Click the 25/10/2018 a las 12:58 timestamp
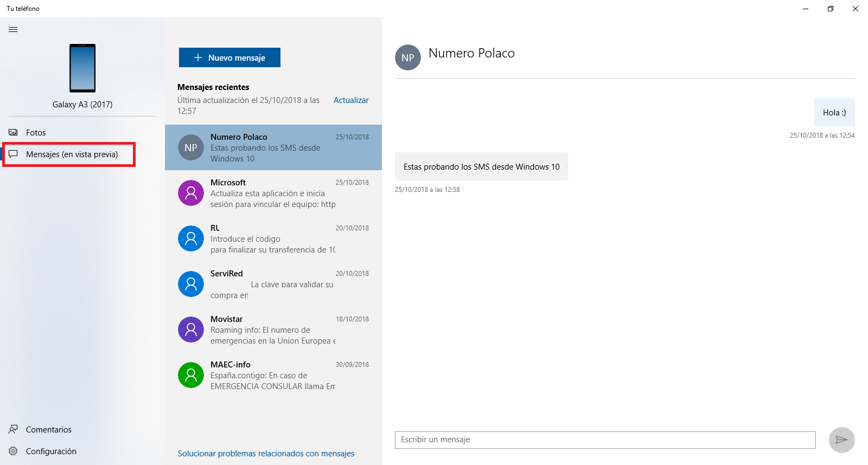Image resolution: width=868 pixels, height=465 pixels. click(x=427, y=190)
